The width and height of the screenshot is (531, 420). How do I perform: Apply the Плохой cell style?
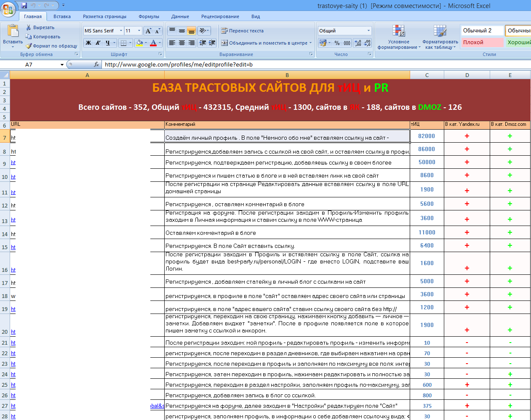click(482, 43)
